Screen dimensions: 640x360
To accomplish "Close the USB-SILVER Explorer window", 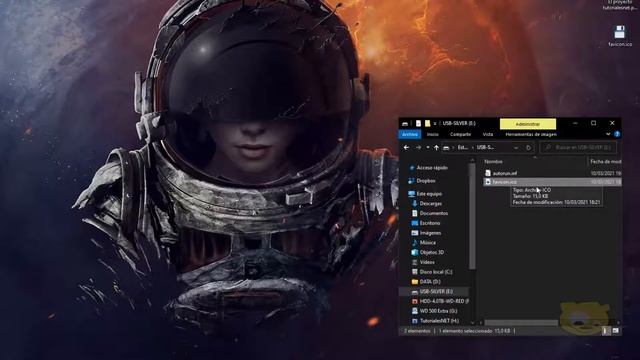I will point(612,123).
